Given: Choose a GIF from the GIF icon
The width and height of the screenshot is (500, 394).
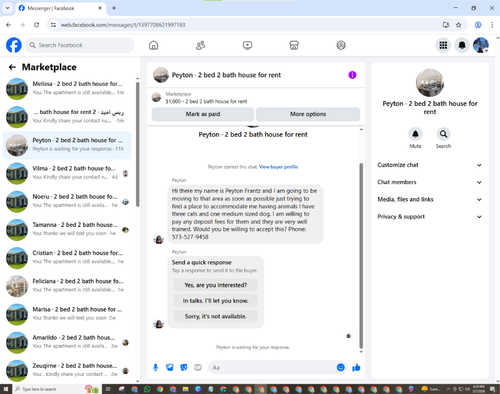Looking at the screenshot, I should pos(198,367).
